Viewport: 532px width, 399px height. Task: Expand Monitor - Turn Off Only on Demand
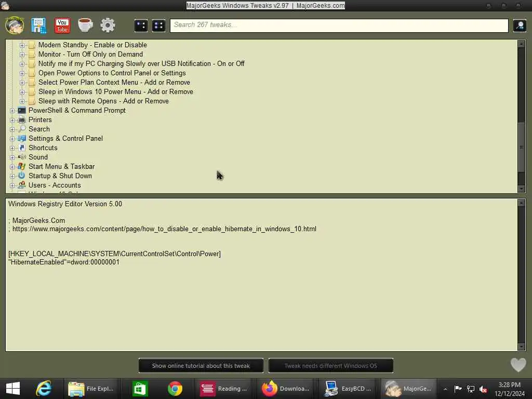click(22, 55)
